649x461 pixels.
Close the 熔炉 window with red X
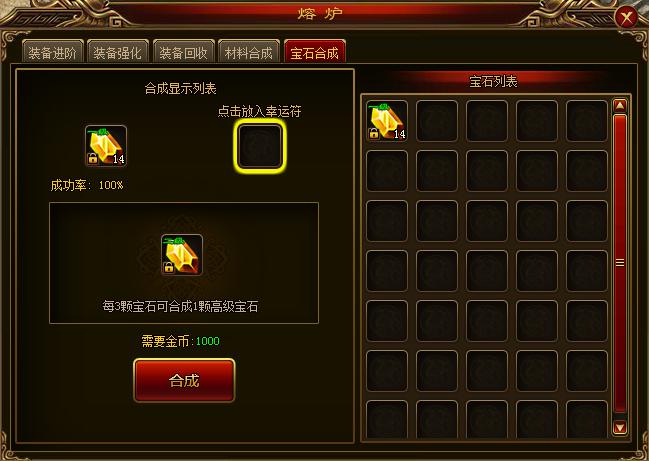(x=626, y=17)
